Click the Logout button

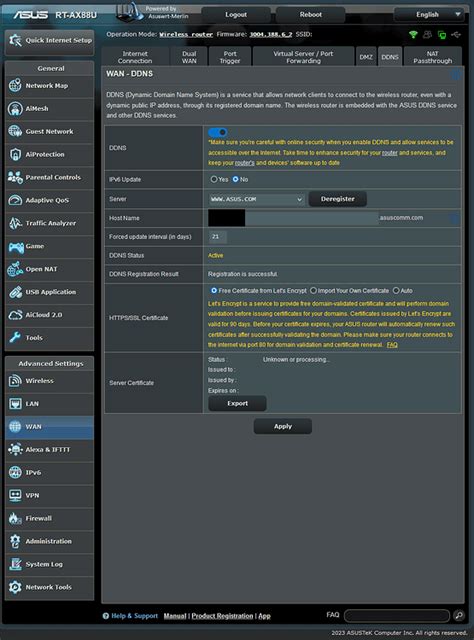point(236,15)
